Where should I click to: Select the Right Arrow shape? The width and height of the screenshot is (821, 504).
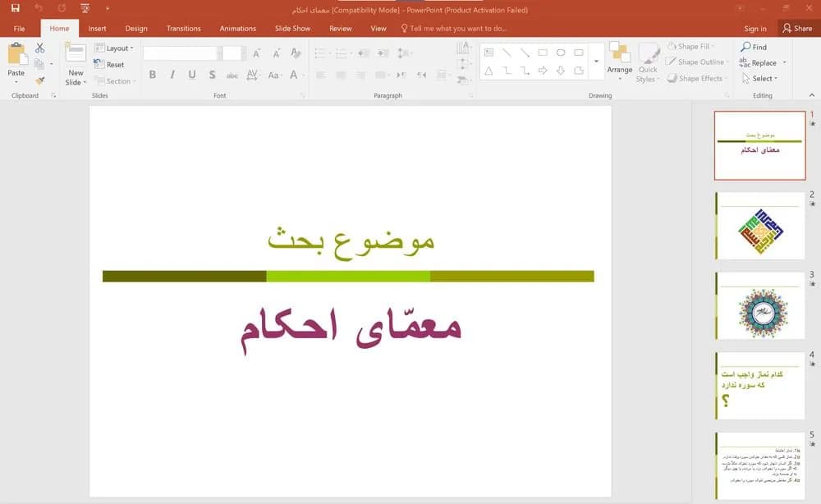point(543,71)
